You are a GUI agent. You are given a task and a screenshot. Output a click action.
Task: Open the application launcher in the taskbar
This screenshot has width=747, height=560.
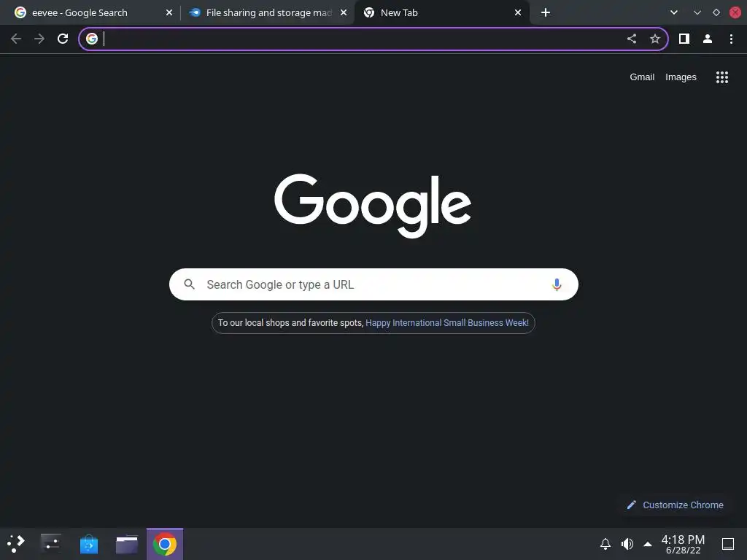click(16, 544)
